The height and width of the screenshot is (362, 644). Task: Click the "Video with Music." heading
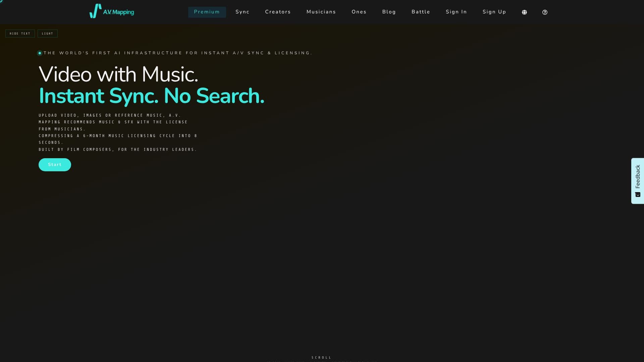pyautogui.click(x=118, y=74)
